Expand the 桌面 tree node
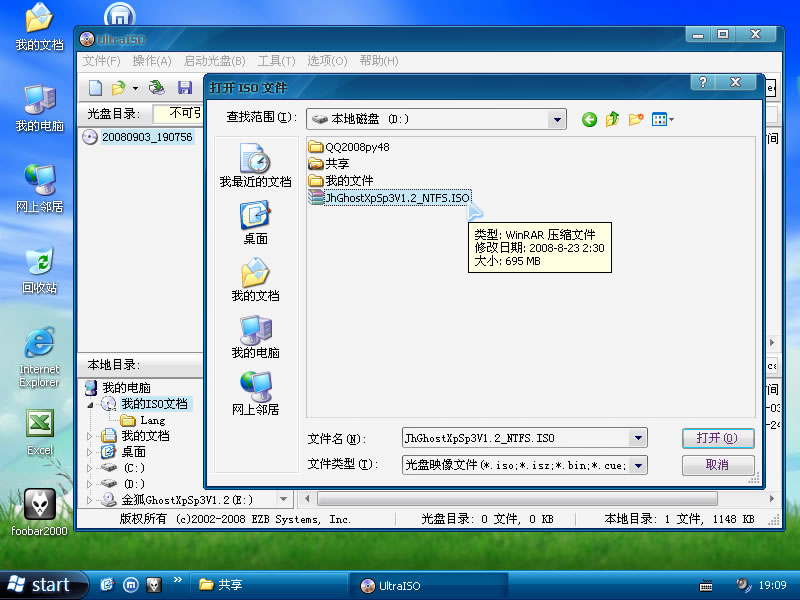 pos(90,452)
